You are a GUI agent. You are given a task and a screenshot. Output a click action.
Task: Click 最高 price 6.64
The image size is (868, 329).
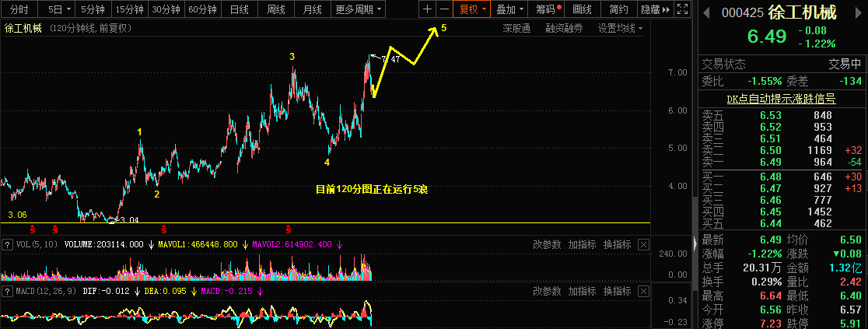tap(771, 296)
